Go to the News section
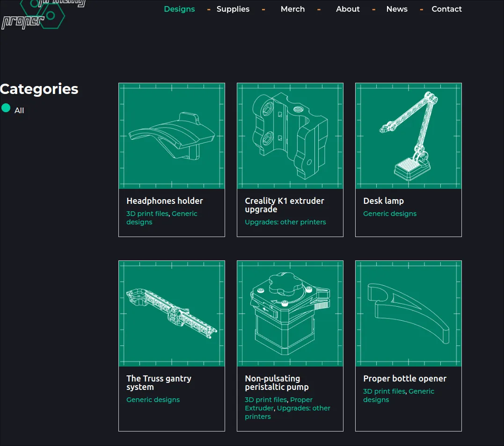The image size is (504, 446). (x=397, y=9)
